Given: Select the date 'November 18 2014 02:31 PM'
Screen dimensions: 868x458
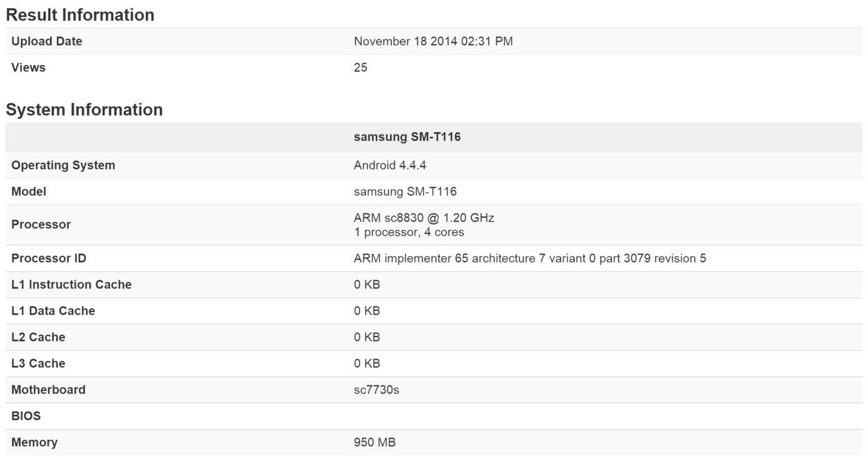Looking at the screenshot, I should [x=433, y=41].
